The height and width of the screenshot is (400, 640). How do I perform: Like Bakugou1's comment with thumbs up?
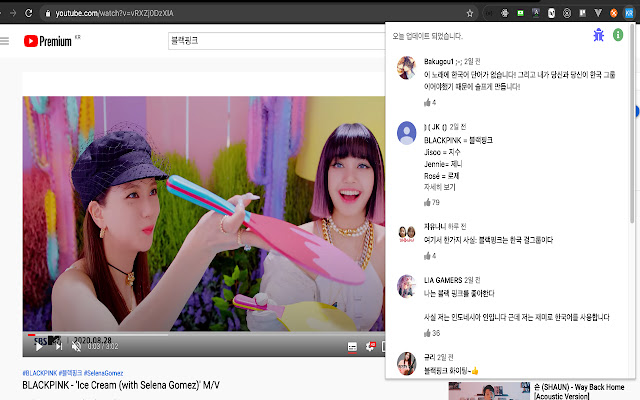427,102
